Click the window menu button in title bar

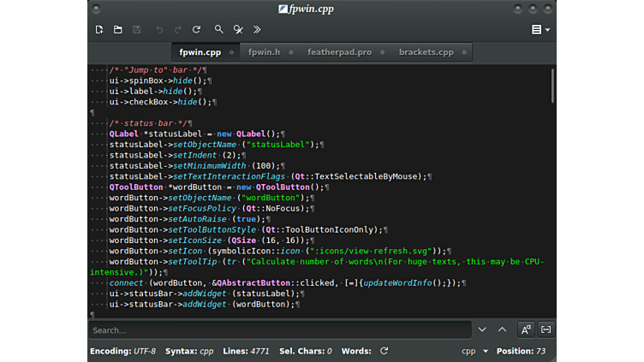(96, 9)
